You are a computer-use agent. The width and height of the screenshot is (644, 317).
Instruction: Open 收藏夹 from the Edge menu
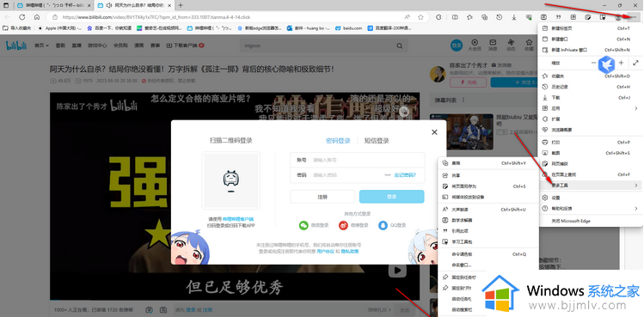[x=590, y=76]
